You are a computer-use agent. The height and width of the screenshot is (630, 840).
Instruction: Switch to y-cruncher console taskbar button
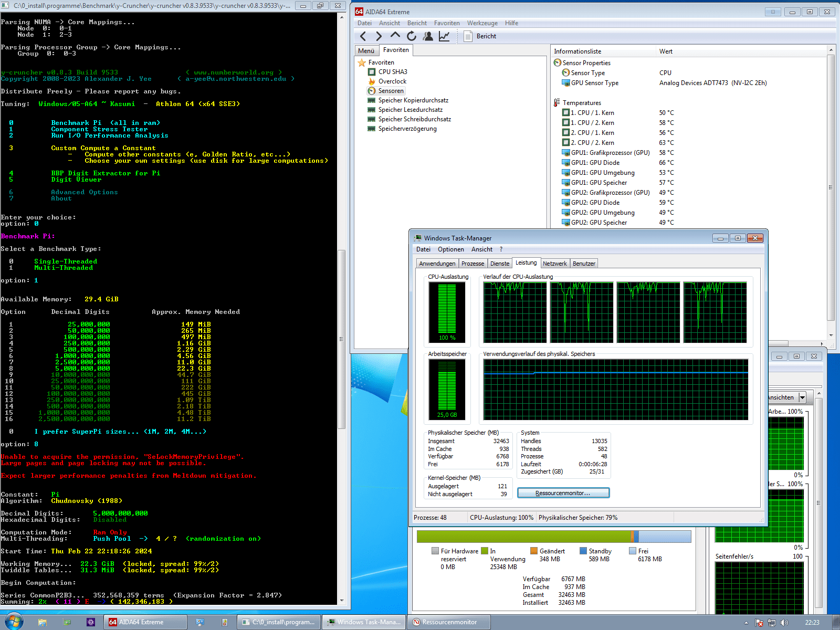tap(279, 622)
